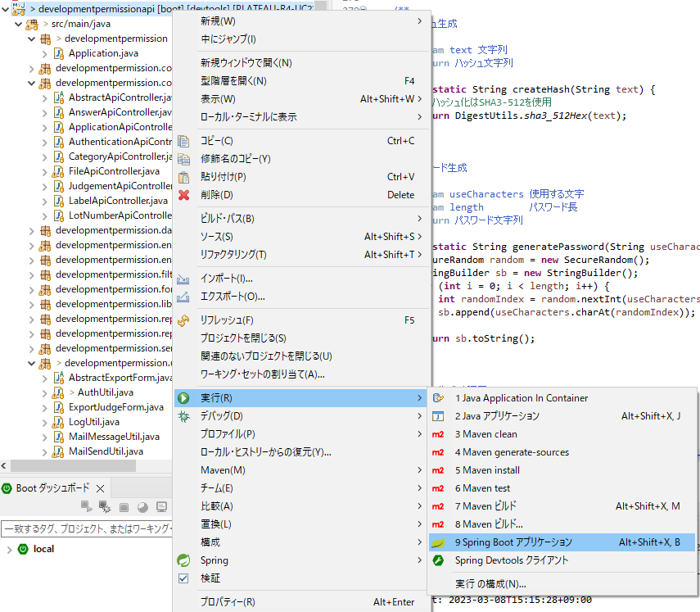Toggle the 検証 checkbox menu item
The height and width of the screenshot is (612, 700).
click(184, 578)
